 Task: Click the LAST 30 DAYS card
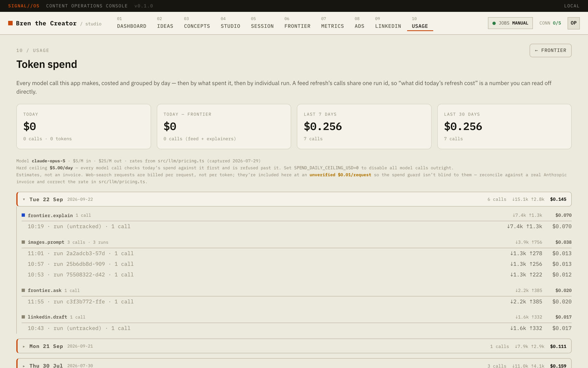point(504,126)
